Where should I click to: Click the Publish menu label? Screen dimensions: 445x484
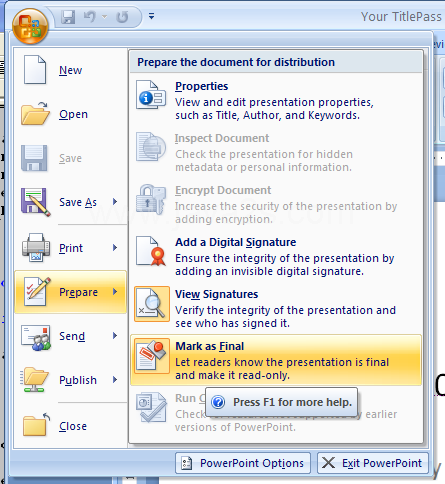78,380
